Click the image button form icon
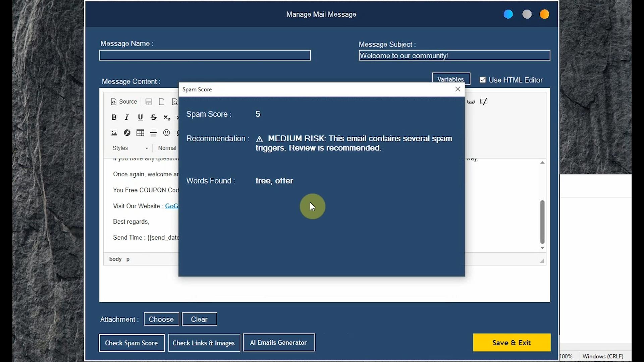Screen dimensions: 644x362 point(471,102)
